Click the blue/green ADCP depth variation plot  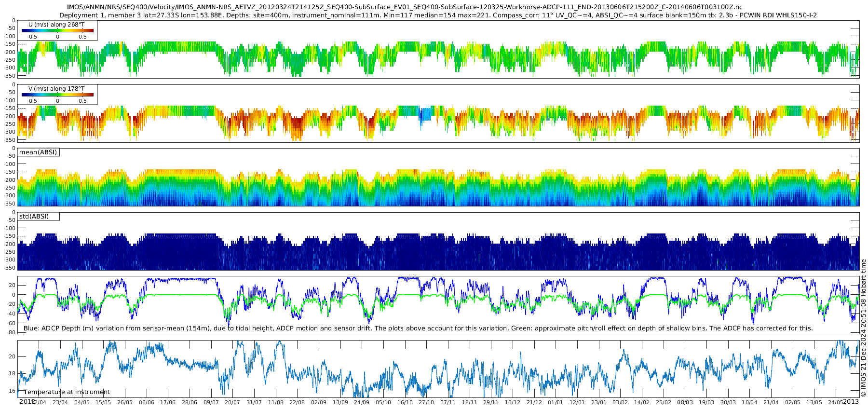[x=438, y=305]
